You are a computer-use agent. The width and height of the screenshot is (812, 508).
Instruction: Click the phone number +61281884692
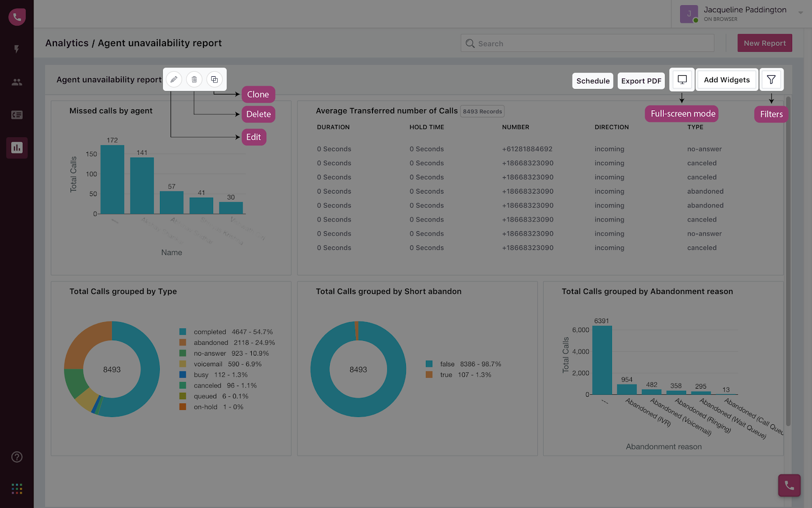point(527,149)
